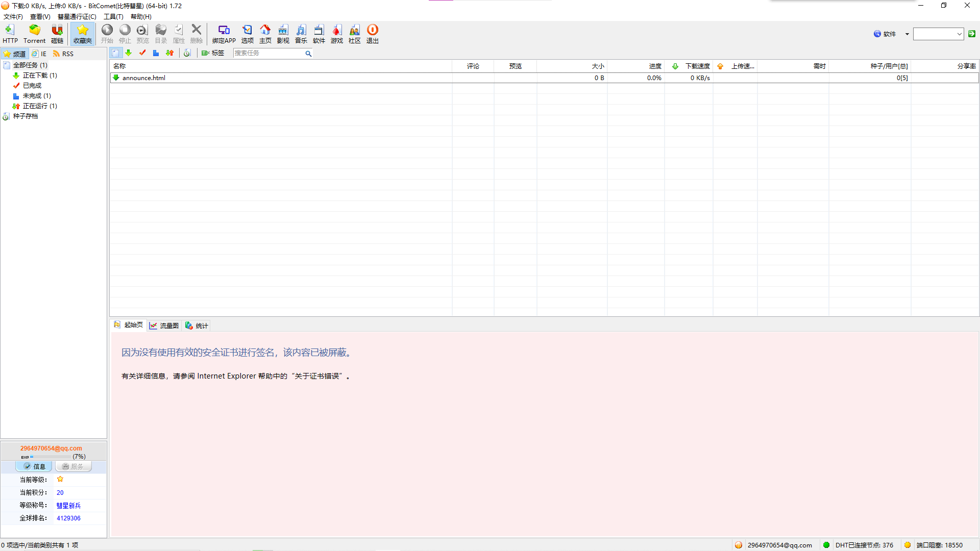Click the HTTP new download icon
This screenshot has width=980, height=551.
tap(10, 34)
